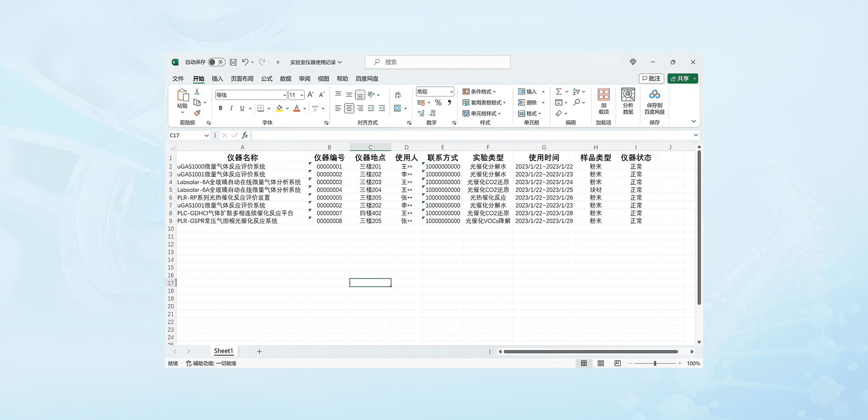Open the file name dropdown (实验室仪器使用记录)

pyautogui.click(x=316, y=62)
